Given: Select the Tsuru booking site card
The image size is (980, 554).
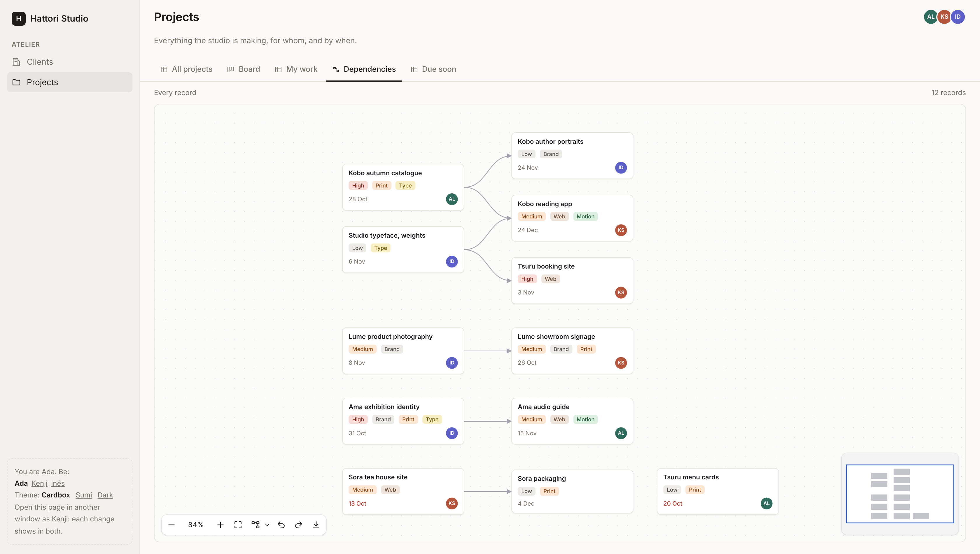Looking at the screenshot, I should [572, 280].
